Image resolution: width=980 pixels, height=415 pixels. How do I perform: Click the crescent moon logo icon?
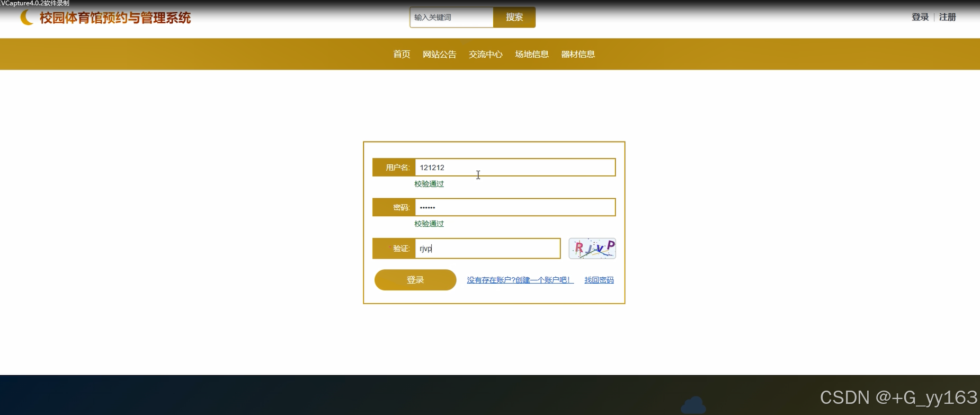[26, 17]
